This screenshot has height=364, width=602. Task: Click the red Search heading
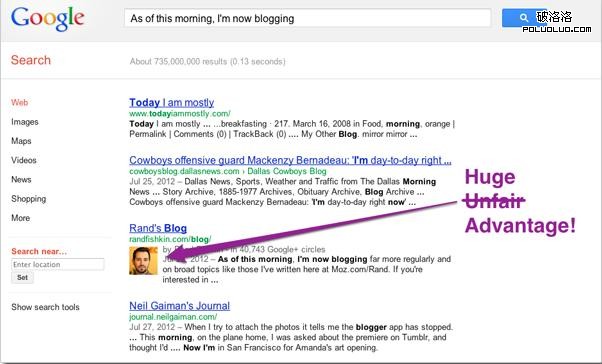tap(31, 60)
